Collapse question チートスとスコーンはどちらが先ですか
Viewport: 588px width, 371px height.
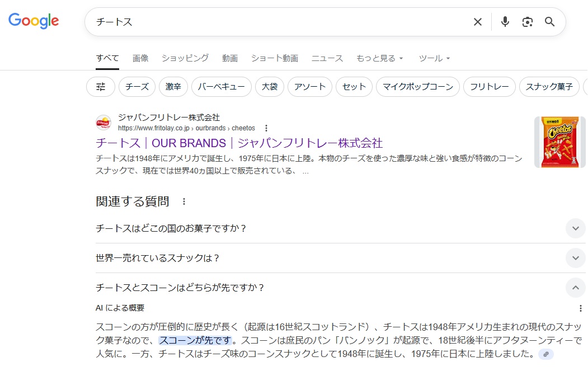[575, 288]
